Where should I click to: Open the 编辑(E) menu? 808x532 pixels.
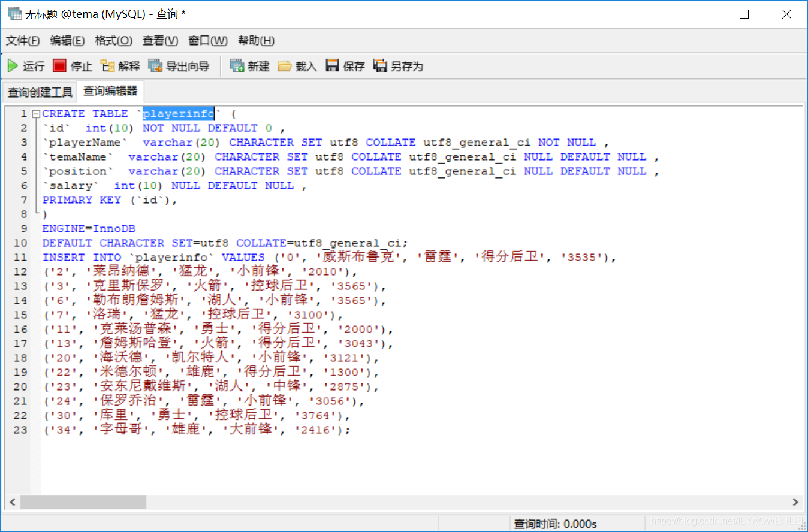67,41
